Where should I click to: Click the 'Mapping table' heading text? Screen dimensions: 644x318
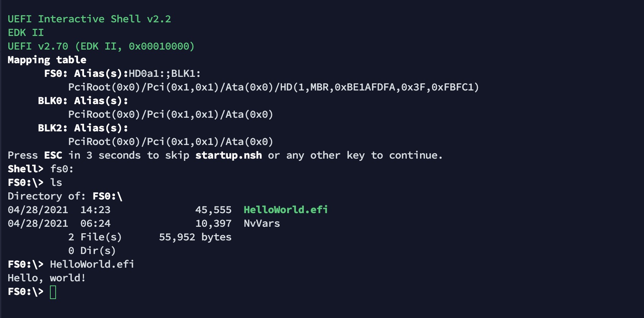coord(47,60)
